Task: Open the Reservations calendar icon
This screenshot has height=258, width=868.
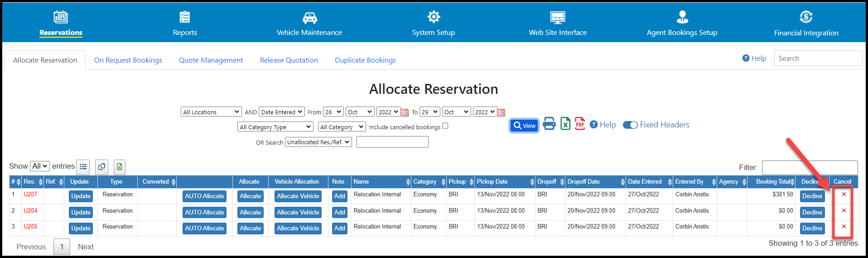Action: point(61,17)
